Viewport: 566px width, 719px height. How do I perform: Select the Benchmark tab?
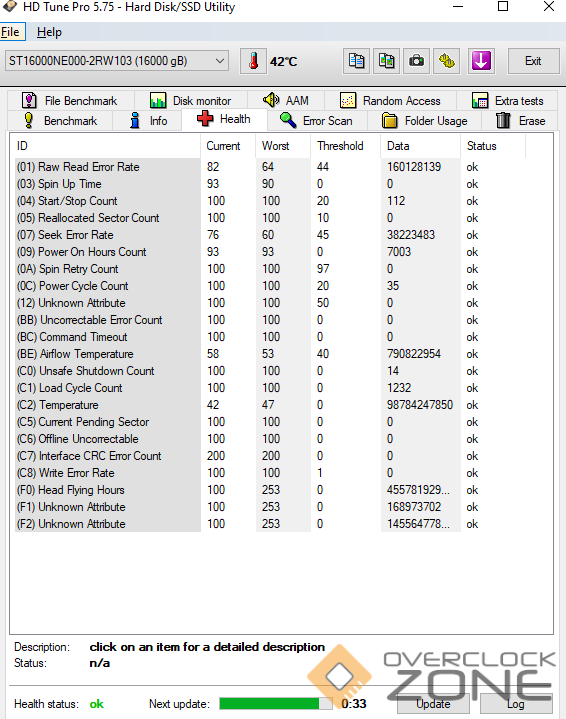point(60,121)
